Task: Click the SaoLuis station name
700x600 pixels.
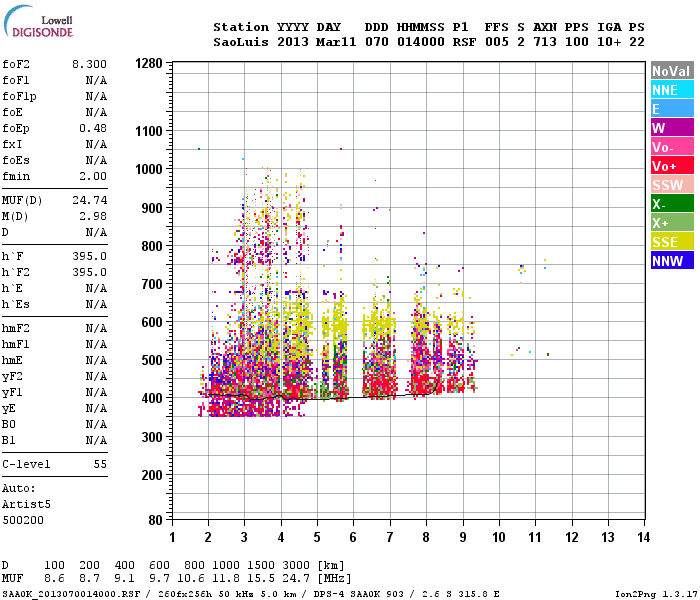Action: pyautogui.click(x=241, y=42)
